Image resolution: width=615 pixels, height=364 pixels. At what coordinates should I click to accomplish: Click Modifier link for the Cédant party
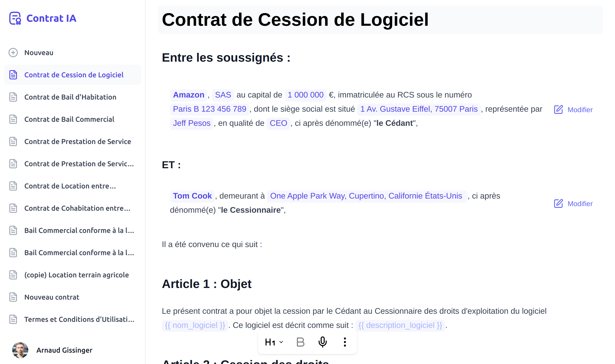(573, 110)
